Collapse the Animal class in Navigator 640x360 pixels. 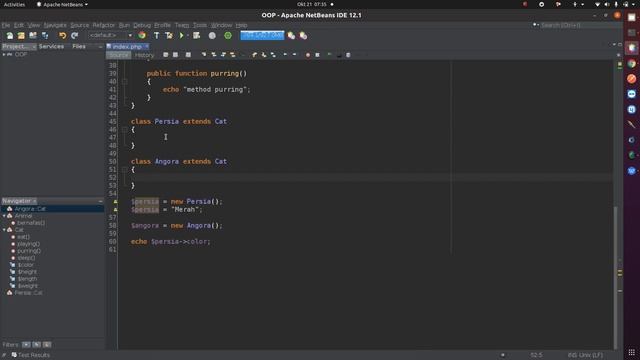[4, 216]
